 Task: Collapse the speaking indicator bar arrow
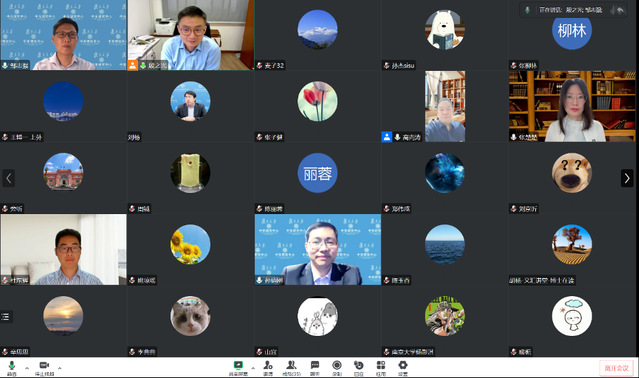pyautogui.click(x=620, y=10)
